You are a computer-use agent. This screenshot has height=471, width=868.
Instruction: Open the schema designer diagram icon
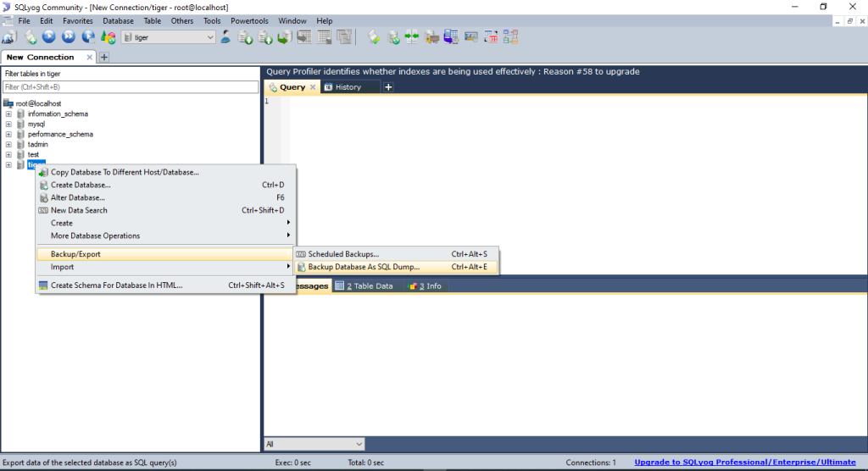pyautogui.click(x=510, y=37)
